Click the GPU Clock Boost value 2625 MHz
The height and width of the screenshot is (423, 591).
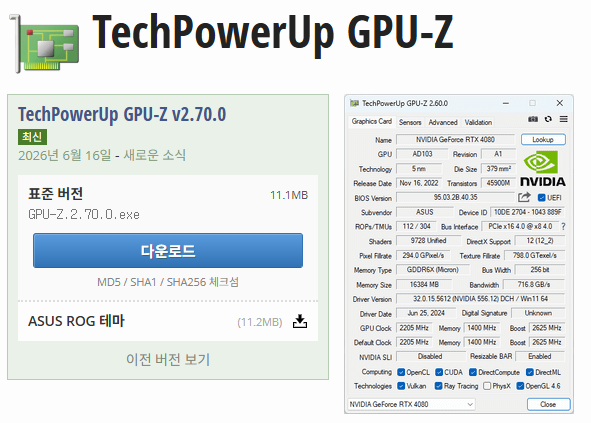tap(547, 328)
